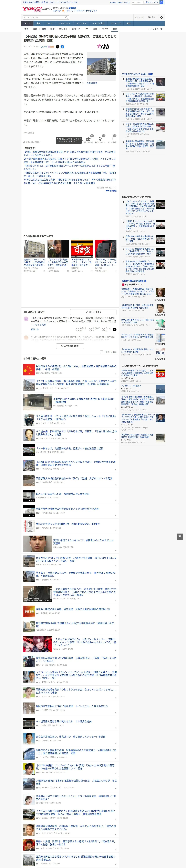Click the blue web search button at top
This screenshot has width=186, height=868.
(x=161, y=2)
